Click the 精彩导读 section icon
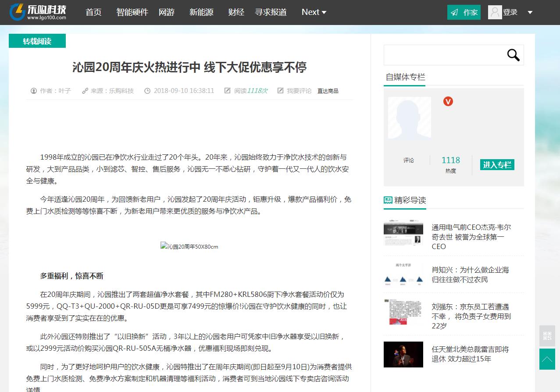Viewport: 560px width, 392px height. coord(388,200)
